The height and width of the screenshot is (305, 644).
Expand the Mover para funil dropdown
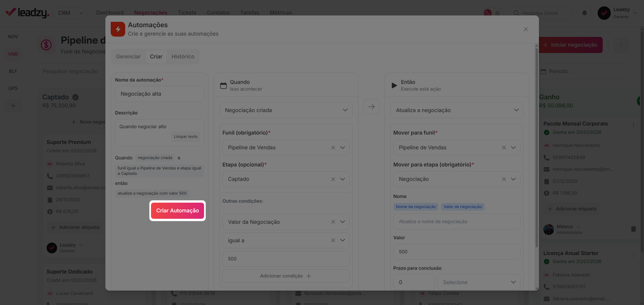[513, 148]
